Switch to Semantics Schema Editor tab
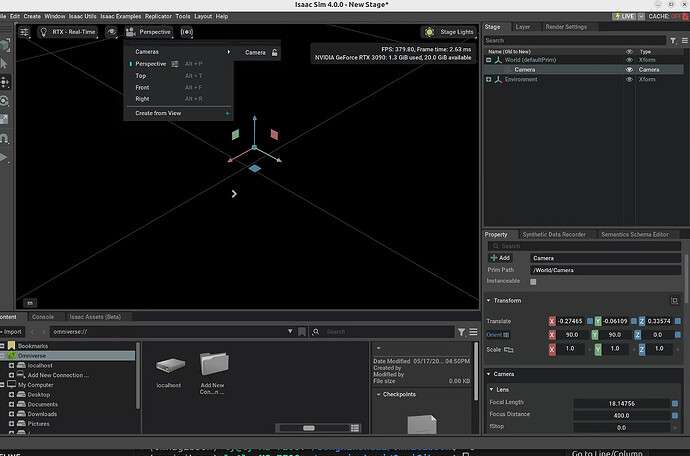The width and height of the screenshot is (690, 456). tap(635, 235)
